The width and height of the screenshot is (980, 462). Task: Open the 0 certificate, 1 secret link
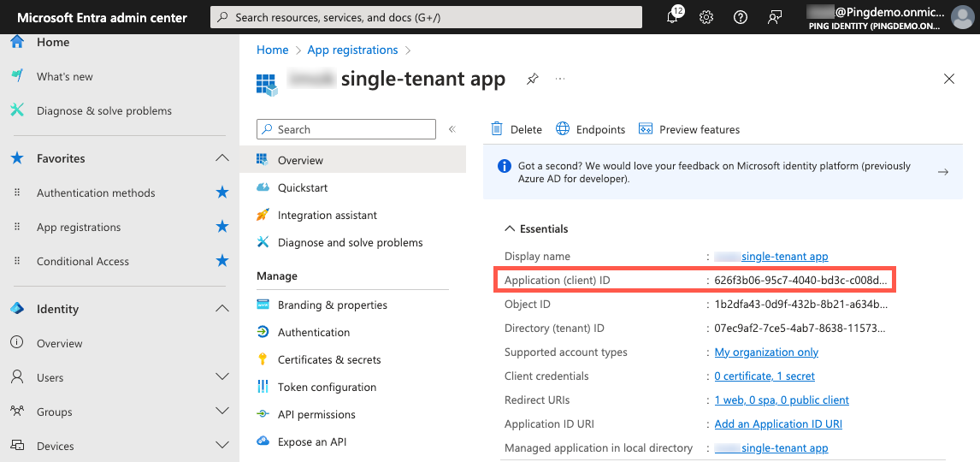point(765,376)
